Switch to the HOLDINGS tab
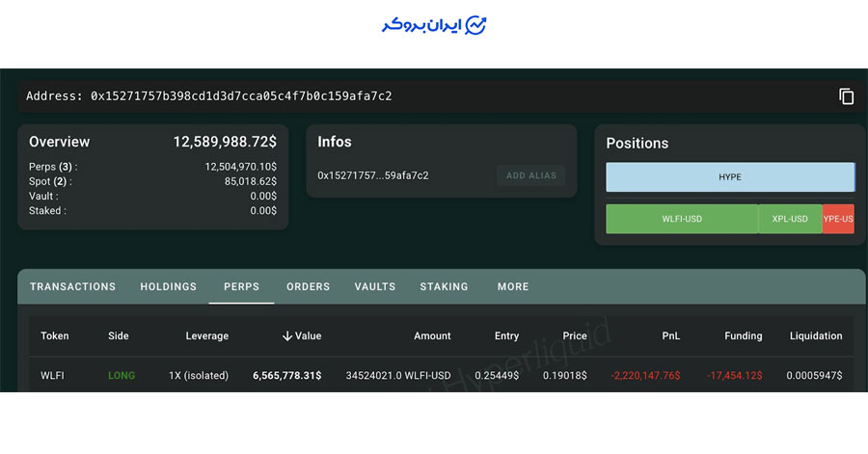Viewport: 868px width, 454px height. [x=168, y=286]
